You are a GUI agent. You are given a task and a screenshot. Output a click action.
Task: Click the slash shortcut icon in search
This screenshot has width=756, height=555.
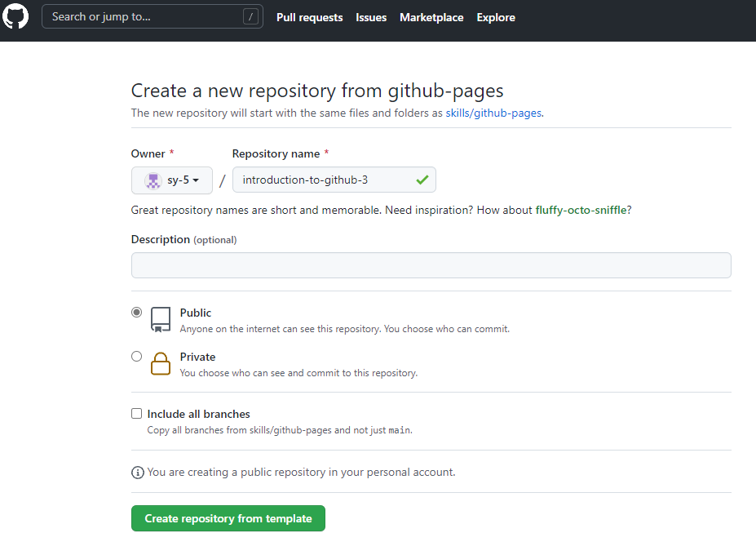(252, 16)
